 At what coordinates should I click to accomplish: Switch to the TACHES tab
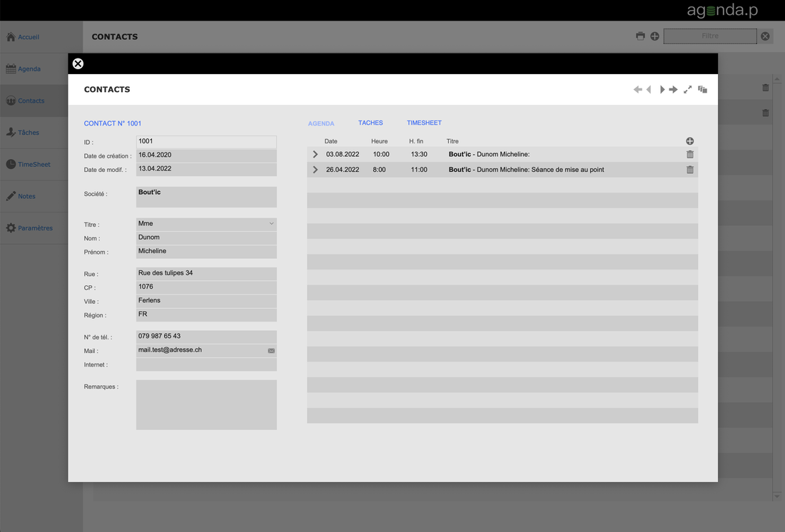[370, 123]
